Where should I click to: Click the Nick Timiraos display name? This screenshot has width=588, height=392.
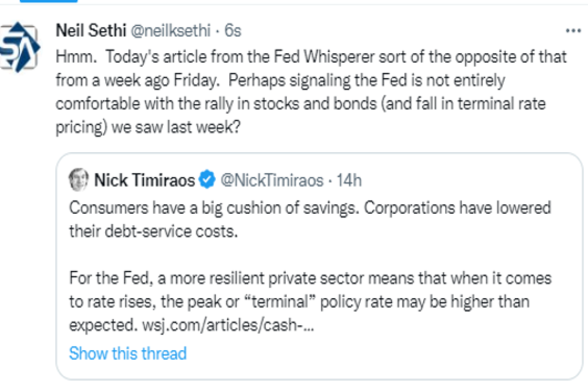tap(145, 180)
